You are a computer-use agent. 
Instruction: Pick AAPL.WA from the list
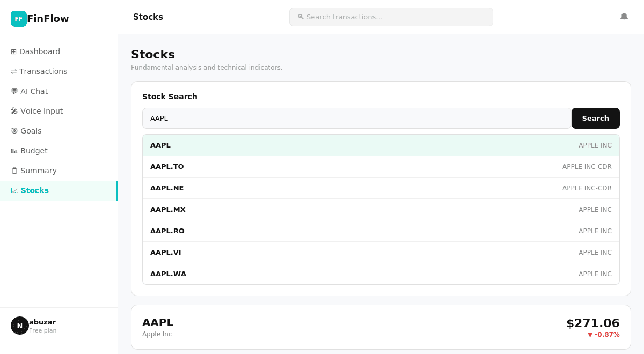381,274
